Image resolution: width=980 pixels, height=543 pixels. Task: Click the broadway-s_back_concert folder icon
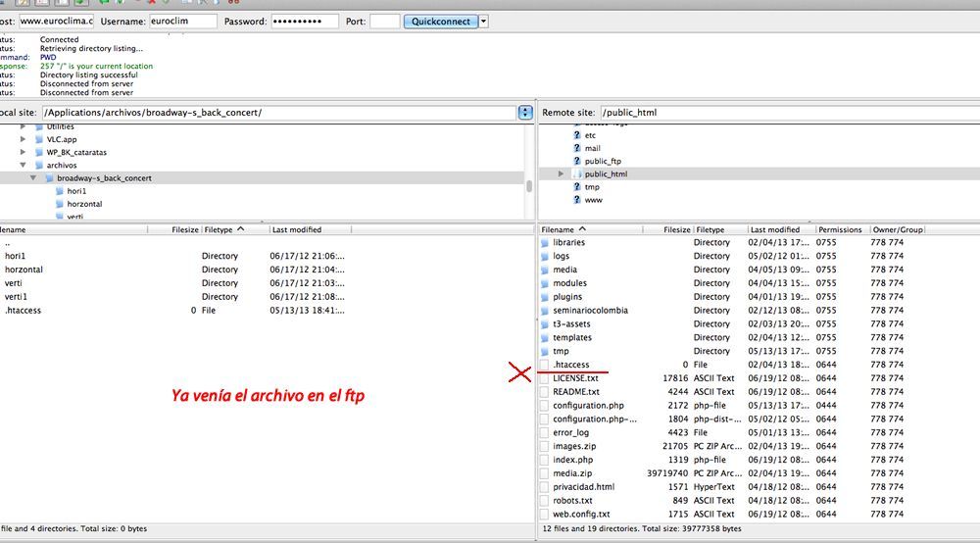point(49,178)
